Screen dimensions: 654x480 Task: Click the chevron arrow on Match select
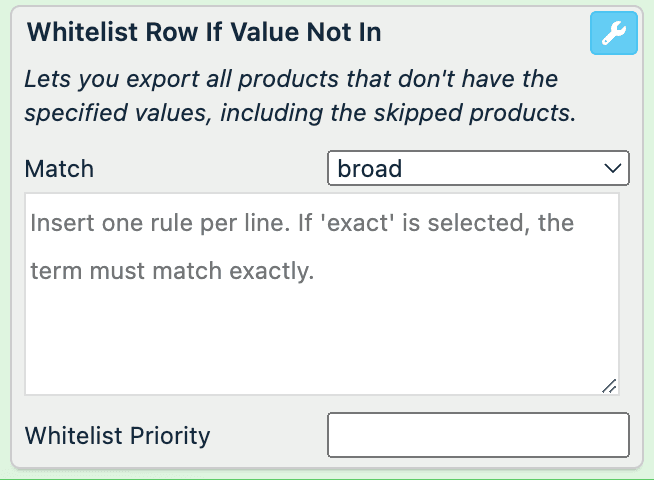point(614,168)
